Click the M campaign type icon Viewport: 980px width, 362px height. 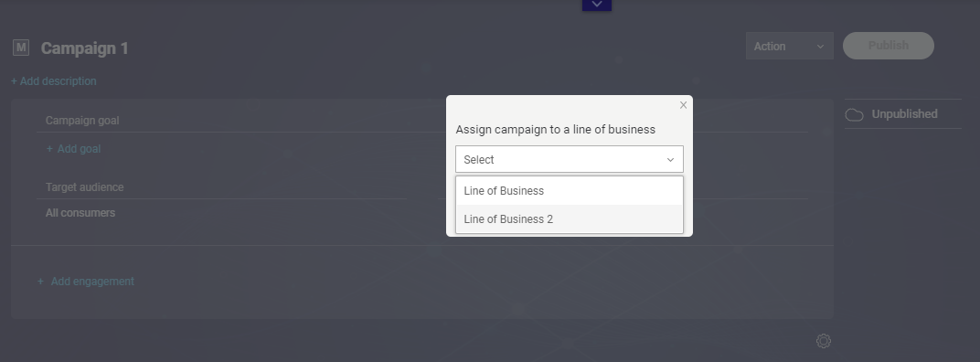click(x=21, y=48)
